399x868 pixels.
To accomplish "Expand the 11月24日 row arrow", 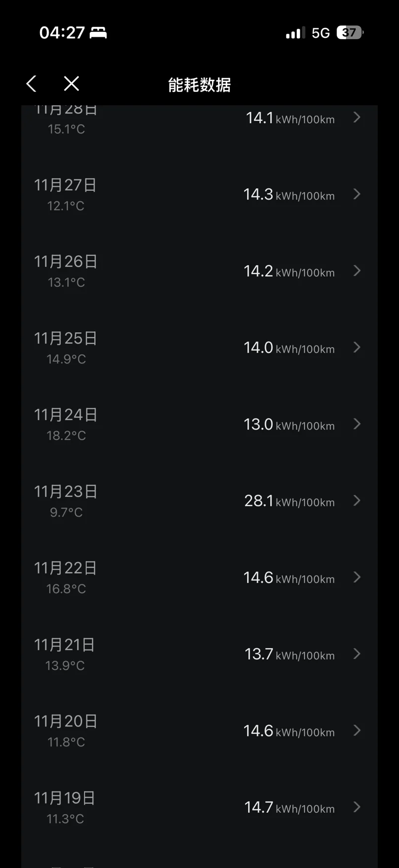I will (357, 424).
